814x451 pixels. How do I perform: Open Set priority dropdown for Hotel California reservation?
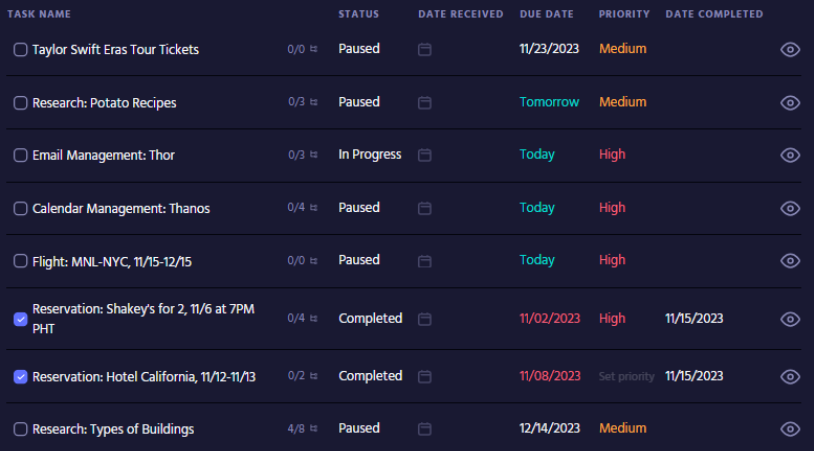click(626, 377)
